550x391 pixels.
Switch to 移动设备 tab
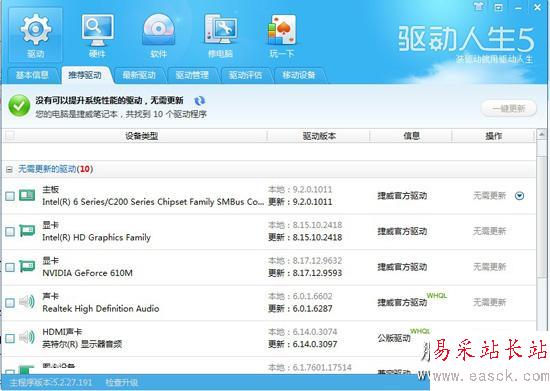[x=299, y=75]
